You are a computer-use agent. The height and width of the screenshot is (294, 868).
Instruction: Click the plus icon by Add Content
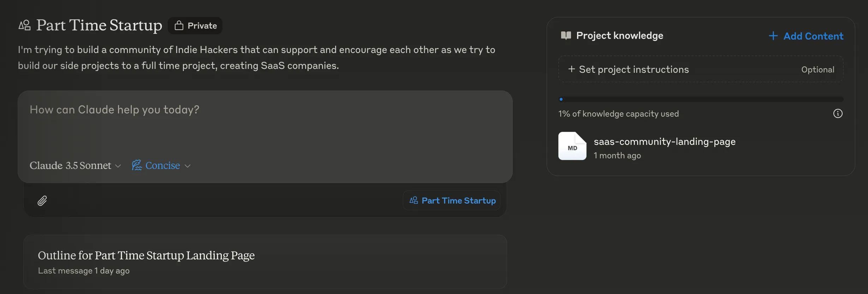click(x=773, y=36)
